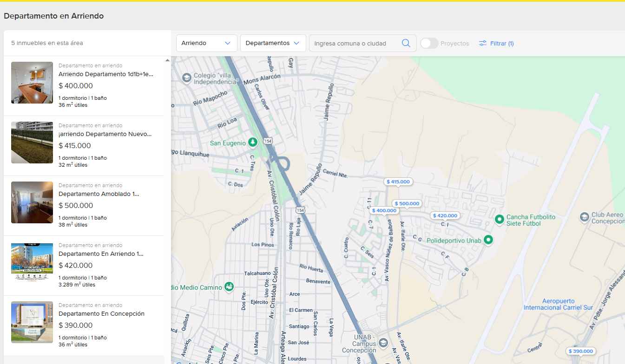Viewport: 625px width, 364px height.
Task: Open the $ 420.000 listing thumbnail
Action: [x=32, y=262]
